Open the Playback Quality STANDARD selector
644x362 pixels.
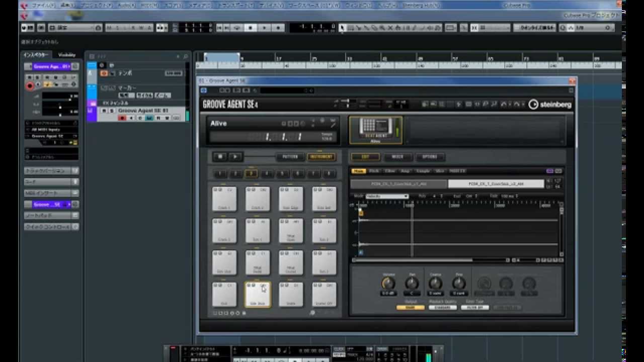click(x=443, y=307)
